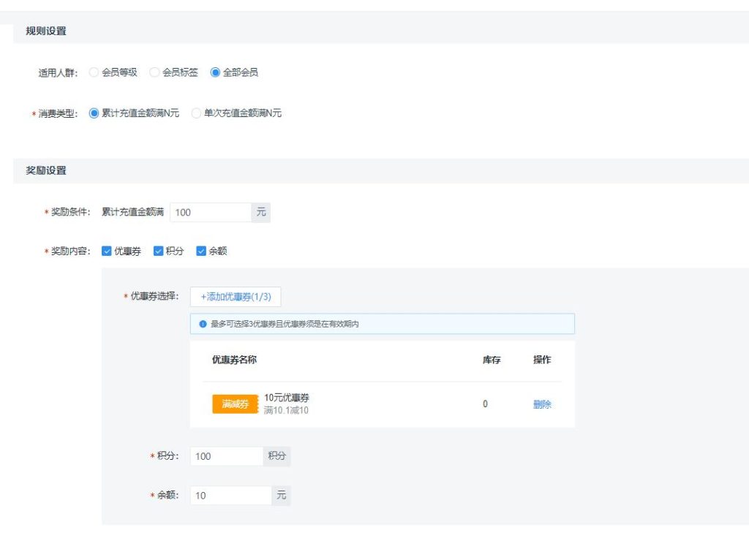The height and width of the screenshot is (560, 749).
Task: Click the +添加优惠券(1/3) button
Action: point(236,297)
